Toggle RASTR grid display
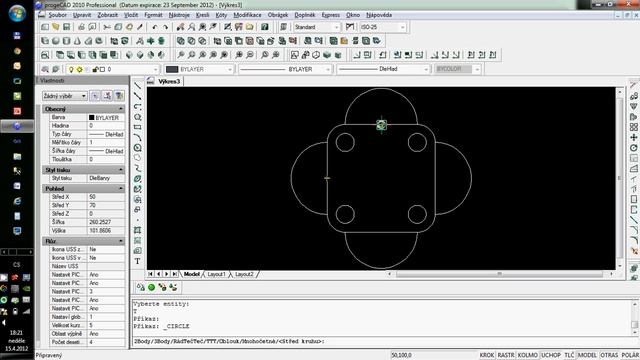The image size is (640, 360). [506, 355]
